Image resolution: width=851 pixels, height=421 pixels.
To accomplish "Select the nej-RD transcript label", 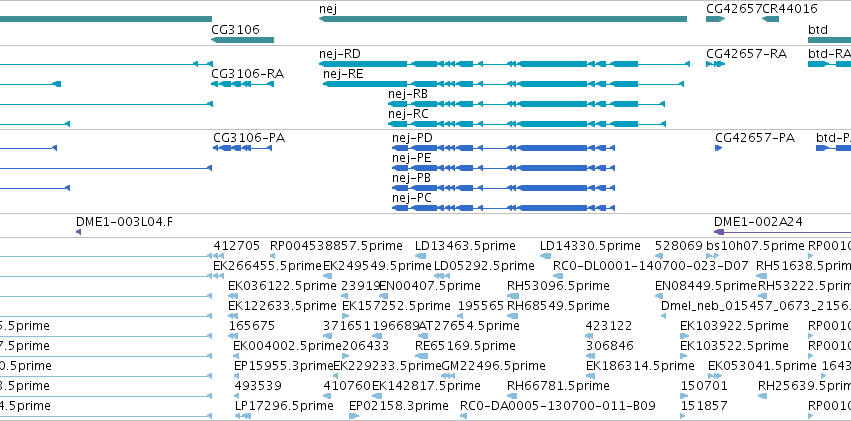I will pyautogui.click(x=340, y=54).
